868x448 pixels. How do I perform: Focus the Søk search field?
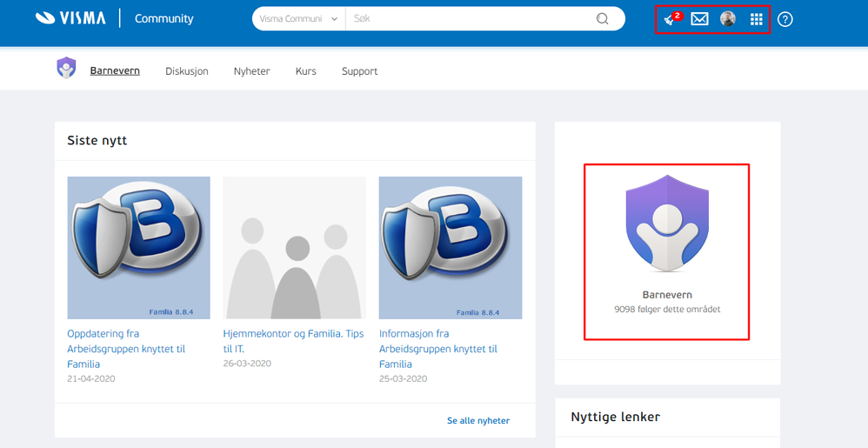[471, 19]
